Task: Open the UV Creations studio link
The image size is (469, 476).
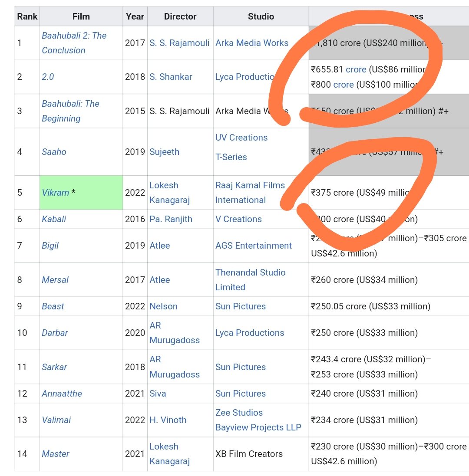Action: (241, 138)
